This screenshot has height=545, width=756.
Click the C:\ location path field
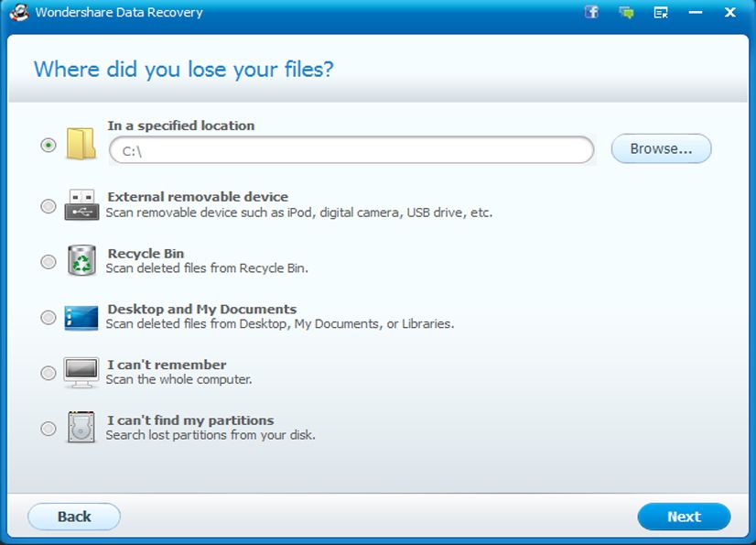pos(351,150)
